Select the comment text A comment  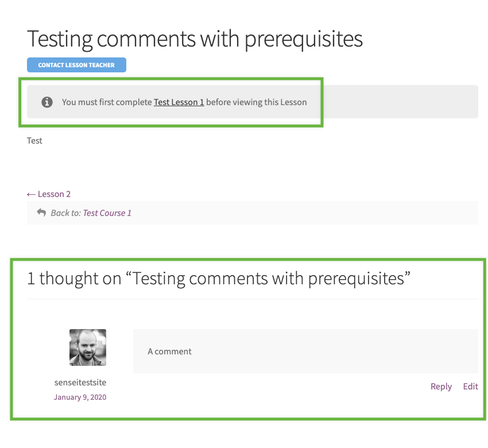(x=169, y=351)
